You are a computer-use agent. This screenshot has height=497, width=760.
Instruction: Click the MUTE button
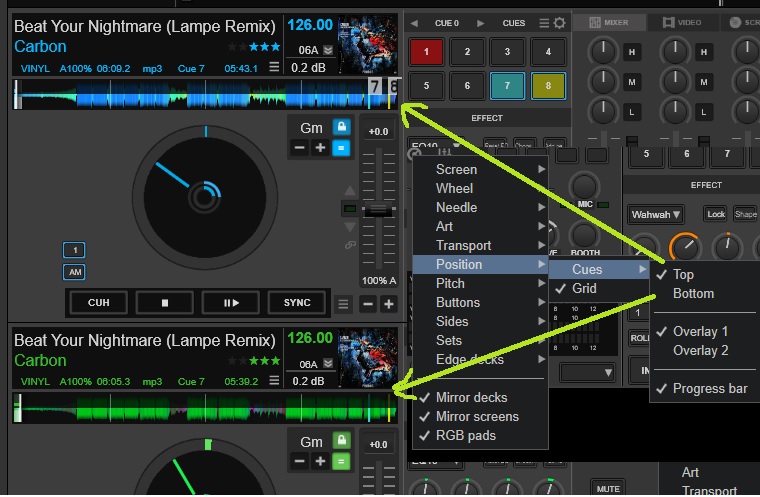[x=608, y=488]
